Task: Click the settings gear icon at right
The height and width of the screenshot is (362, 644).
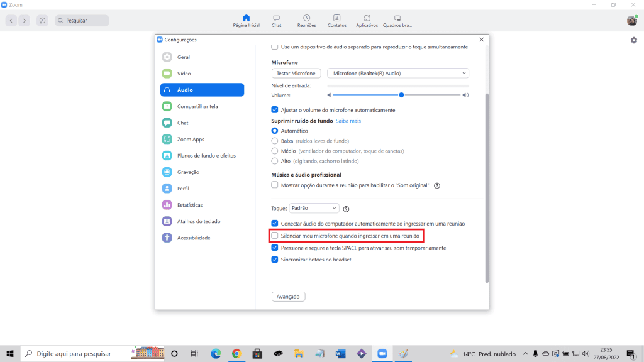Action: 633,40
